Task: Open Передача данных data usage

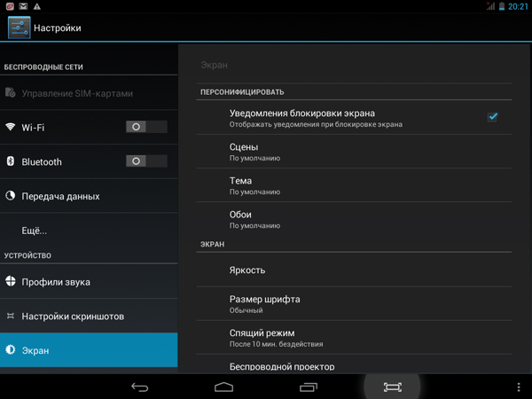Action: click(89, 196)
